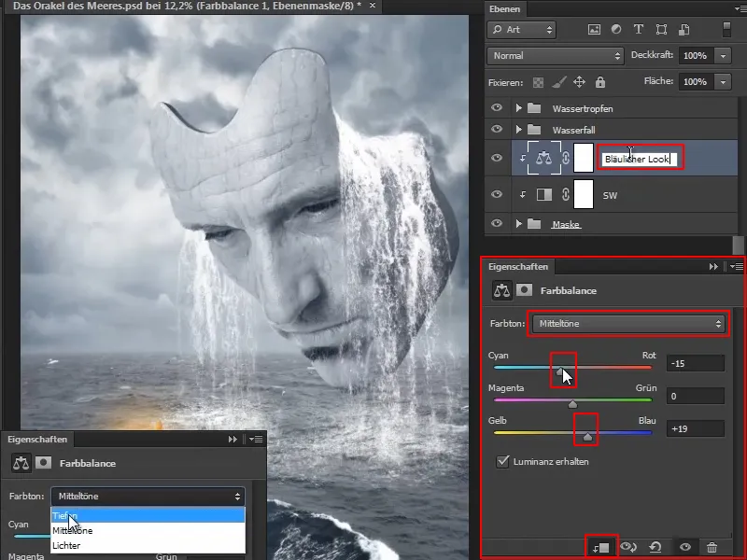
Task: Switch to mask properties icon in right Eigenschaften panel
Action: 524,290
